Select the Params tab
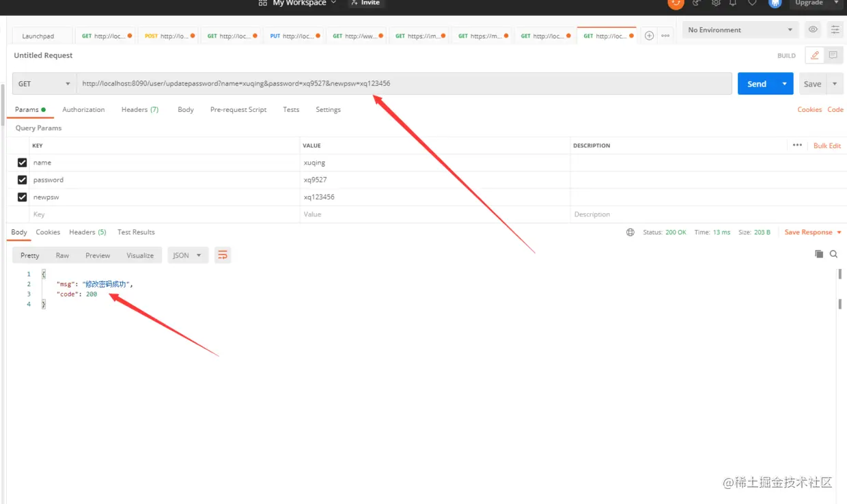The image size is (847, 504). coord(30,109)
